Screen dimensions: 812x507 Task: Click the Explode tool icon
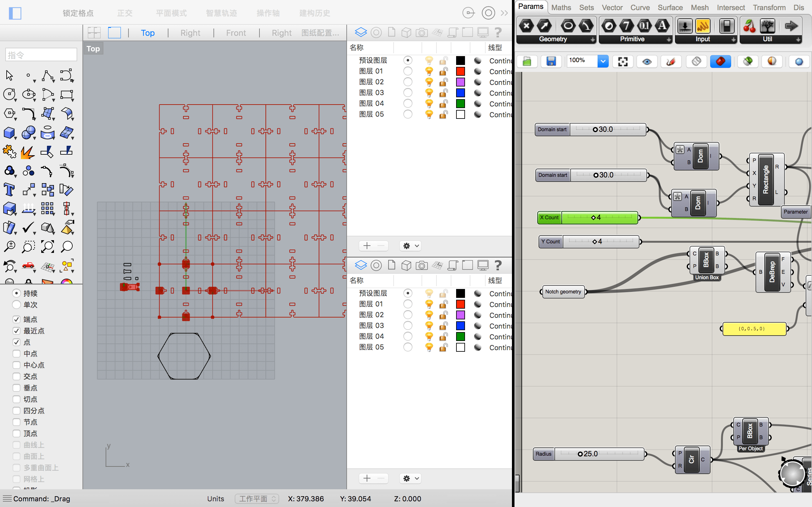click(28, 152)
